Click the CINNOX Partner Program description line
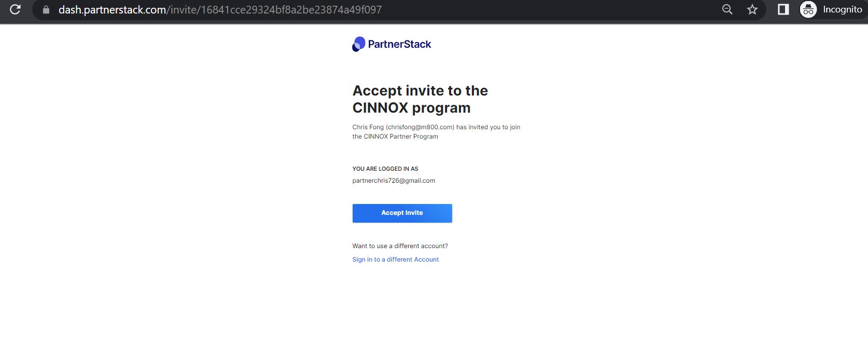This screenshot has width=868, height=354. [395, 137]
